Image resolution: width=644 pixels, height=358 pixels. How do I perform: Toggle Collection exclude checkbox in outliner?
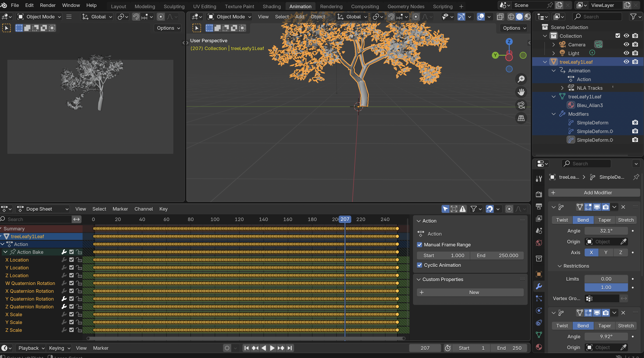pos(618,36)
